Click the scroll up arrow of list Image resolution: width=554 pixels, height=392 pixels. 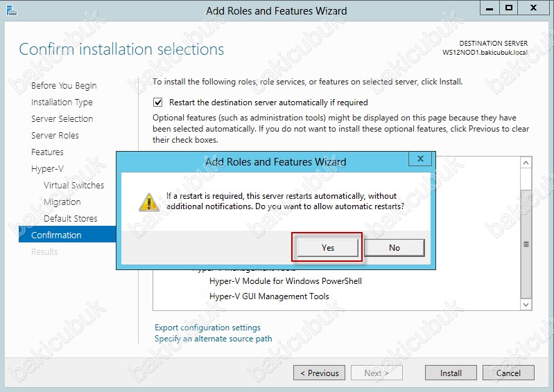(x=526, y=163)
